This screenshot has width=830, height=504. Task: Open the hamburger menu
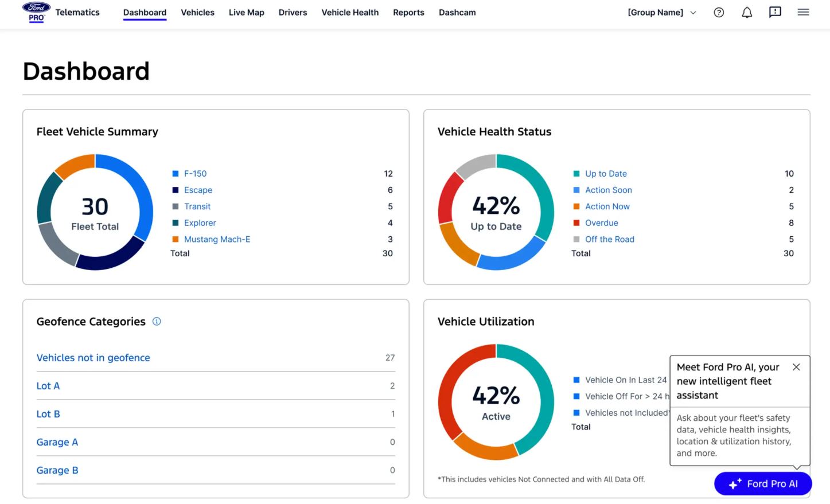pyautogui.click(x=803, y=12)
